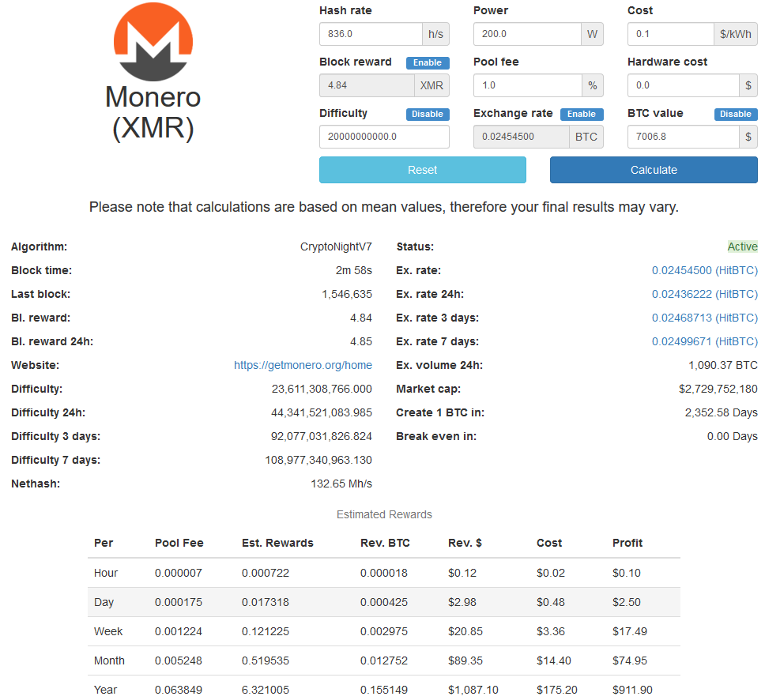
Task: Click the Monero (XMR) heading
Action: pyautogui.click(x=153, y=113)
